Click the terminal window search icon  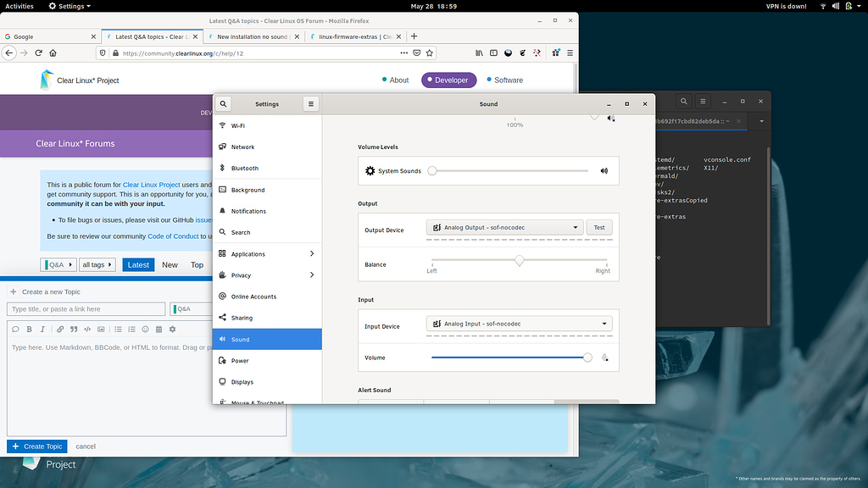pyautogui.click(x=684, y=102)
